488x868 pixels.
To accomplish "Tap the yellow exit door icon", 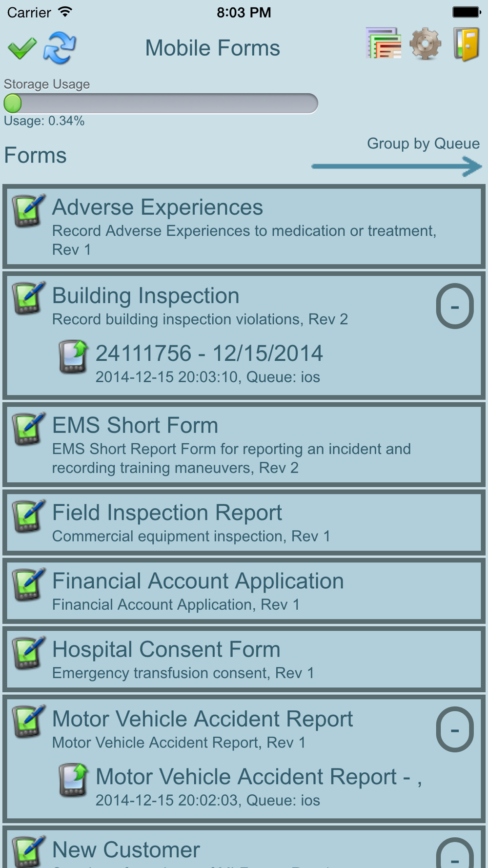I will 466,44.
